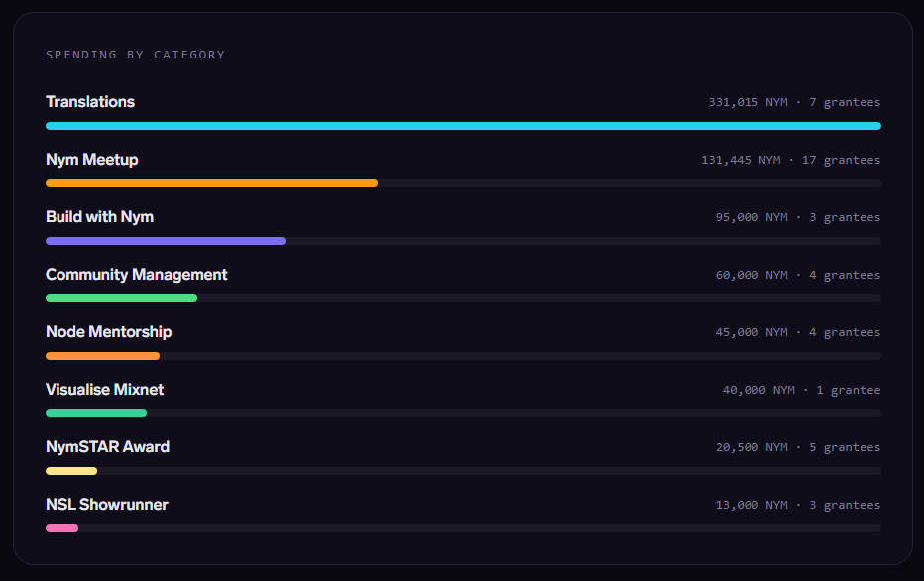The width and height of the screenshot is (924, 581).
Task: Click the pink NSL Showrunner bar
Action: (x=61, y=528)
